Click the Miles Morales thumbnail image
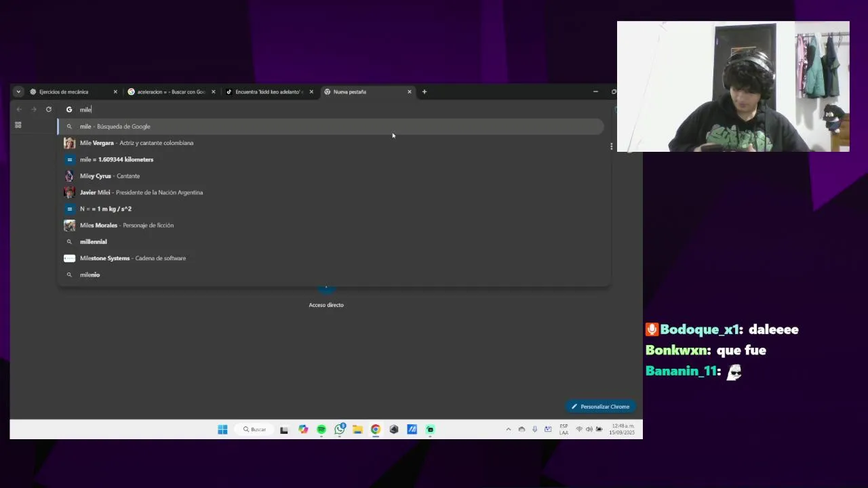This screenshot has height=488, width=868. (x=69, y=225)
